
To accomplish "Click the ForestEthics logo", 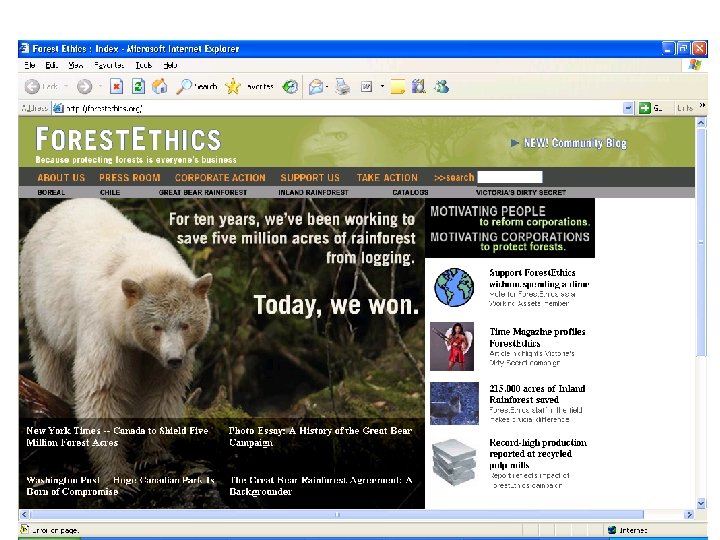I will pos(129,139).
